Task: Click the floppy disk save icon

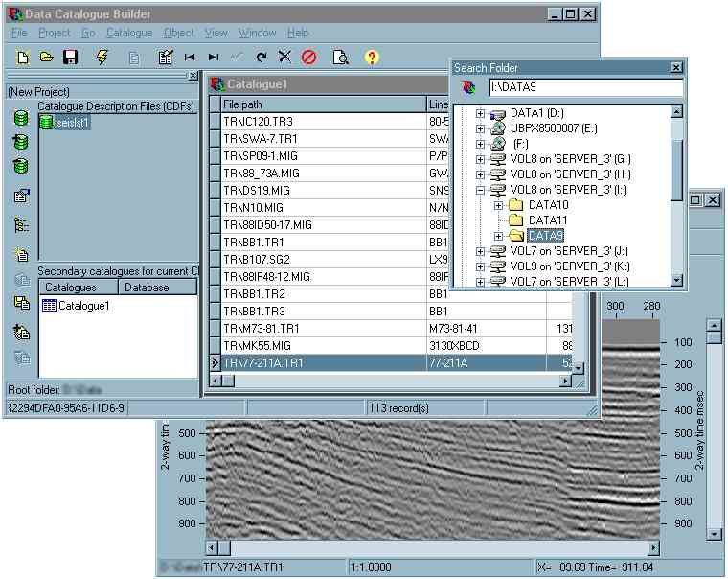Action: [70, 58]
